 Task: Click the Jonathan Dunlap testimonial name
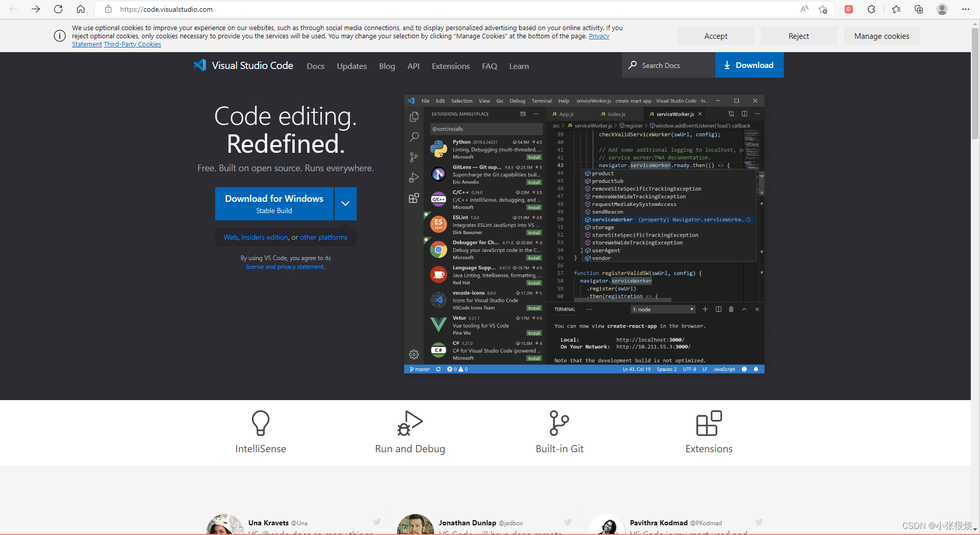[x=467, y=523]
